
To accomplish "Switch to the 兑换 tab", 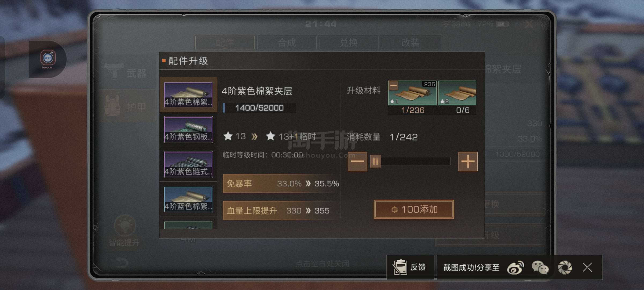I will coord(349,43).
